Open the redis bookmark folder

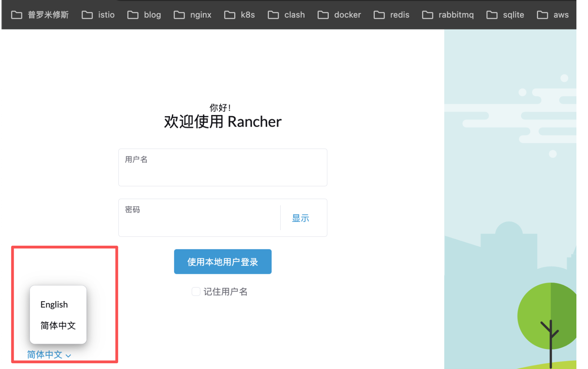pyautogui.click(x=392, y=15)
